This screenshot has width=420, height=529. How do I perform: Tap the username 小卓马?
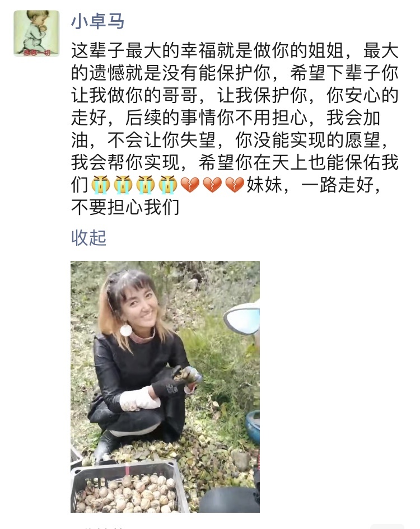pos(97,21)
